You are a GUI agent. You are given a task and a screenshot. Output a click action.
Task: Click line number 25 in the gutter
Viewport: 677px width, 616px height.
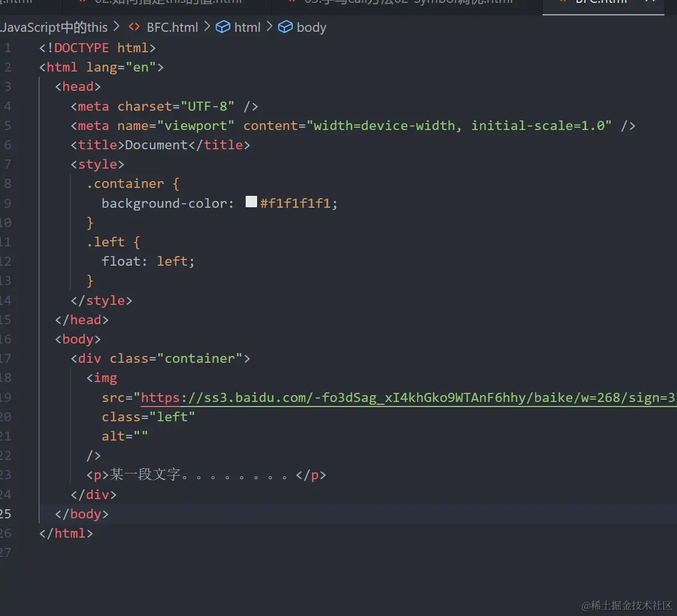(6, 514)
